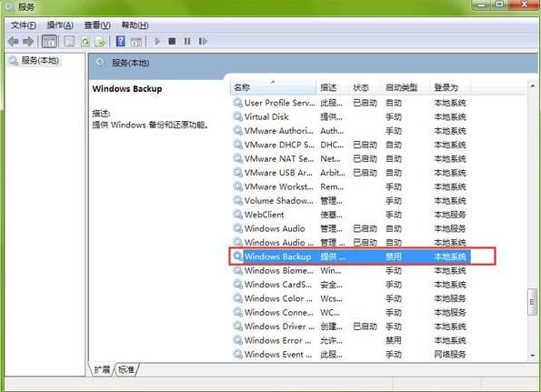
Task: Click the gear icon of Volume Shadow Copy
Action: pos(237,200)
